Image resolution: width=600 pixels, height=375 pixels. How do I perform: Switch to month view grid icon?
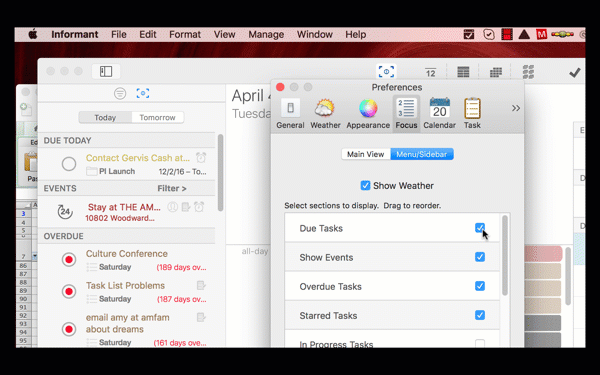(496, 72)
